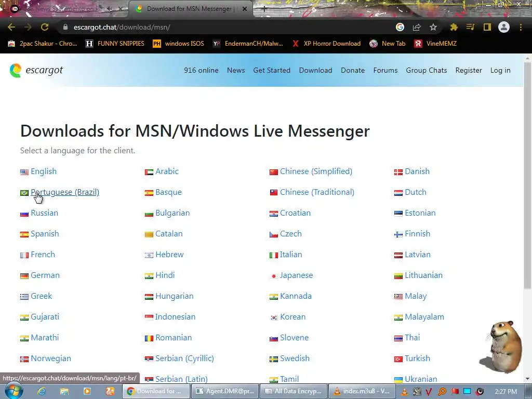Choose the Arabic client language
Viewport: 532px width, 399px height.
click(x=167, y=171)
